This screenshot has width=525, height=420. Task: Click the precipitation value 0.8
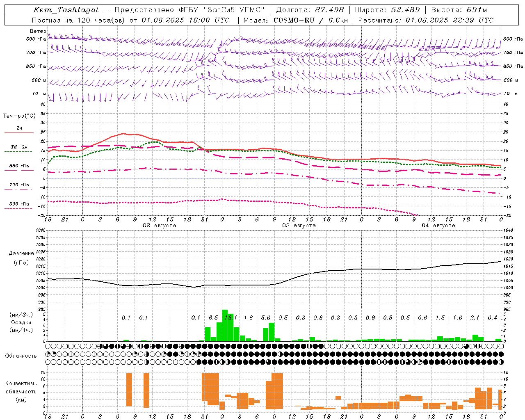318,317
